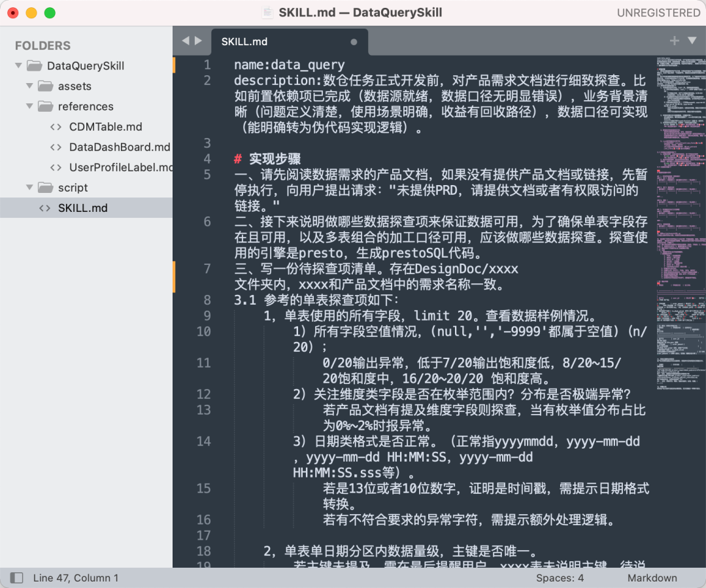
Task: Collapse the DataQuerySkill root folder
Action: coord(17,66)
